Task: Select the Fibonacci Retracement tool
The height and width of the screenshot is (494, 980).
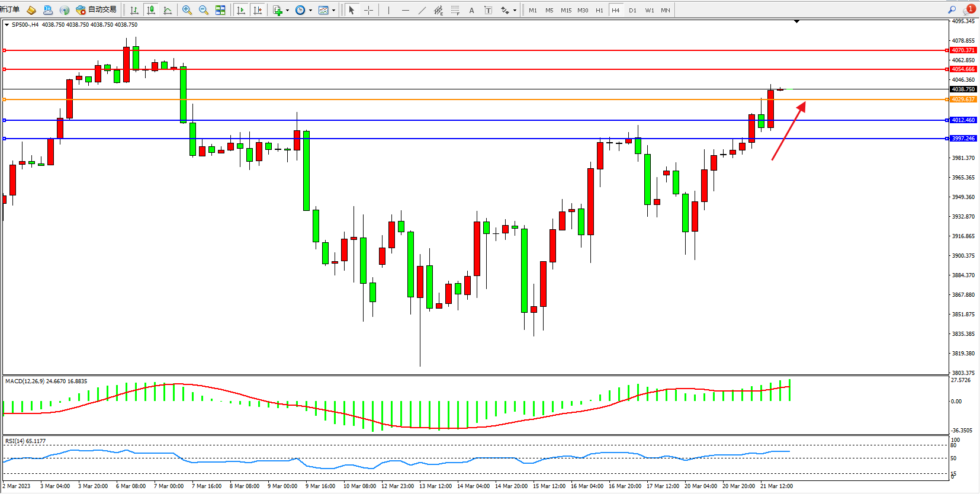Action: (x=455, y=10)
